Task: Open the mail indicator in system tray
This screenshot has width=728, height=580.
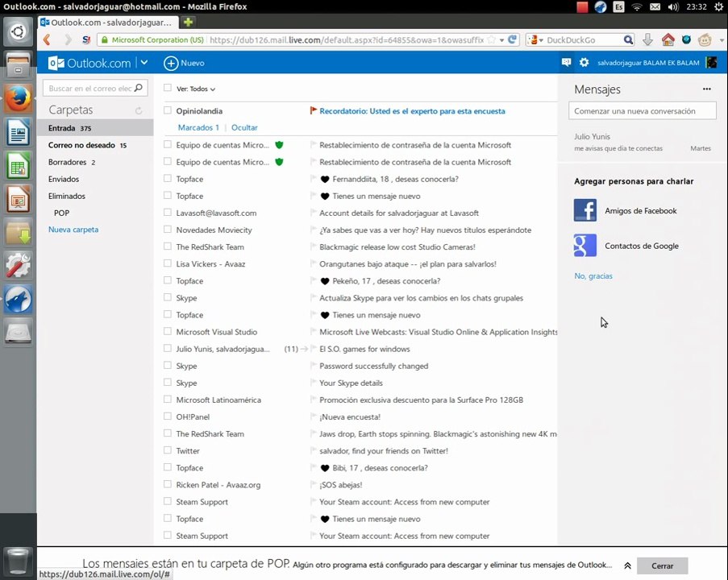Action: 655,7
